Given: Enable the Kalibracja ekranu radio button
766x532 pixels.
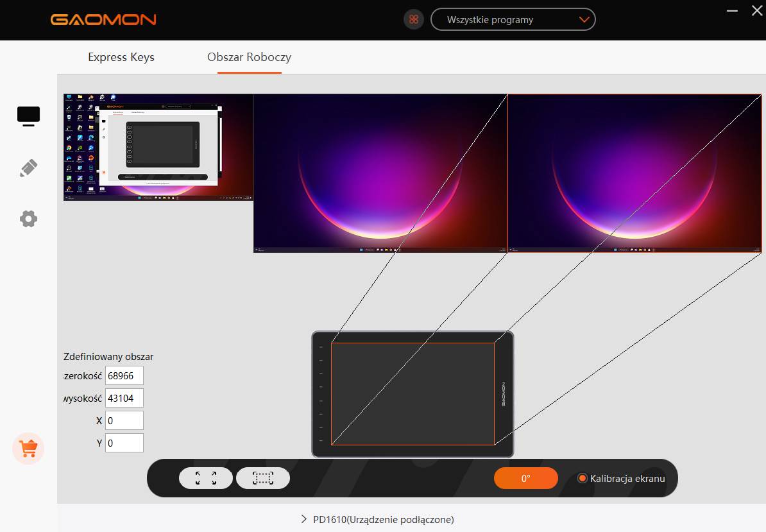Looking at the screenshot, I should click(x=583, y=478).
